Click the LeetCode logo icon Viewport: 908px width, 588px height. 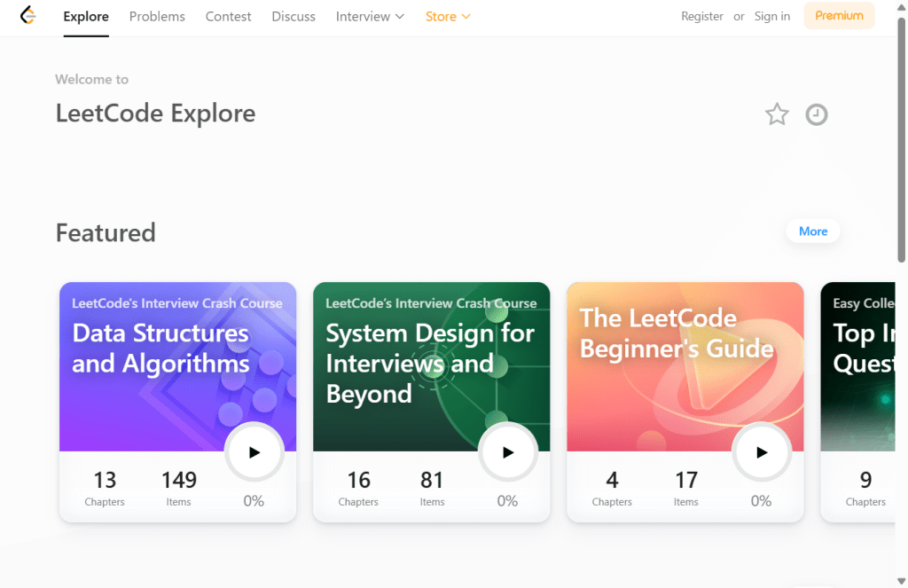tap(28, 16)
